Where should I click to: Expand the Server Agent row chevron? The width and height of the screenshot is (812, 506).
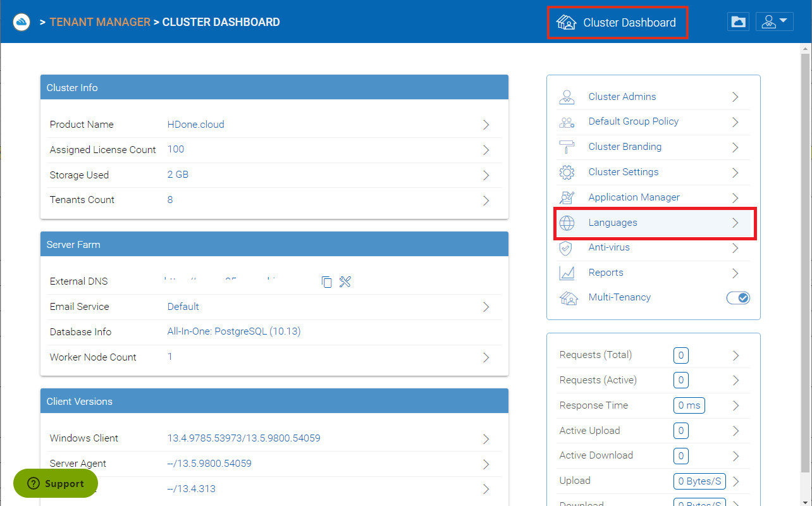486,464
